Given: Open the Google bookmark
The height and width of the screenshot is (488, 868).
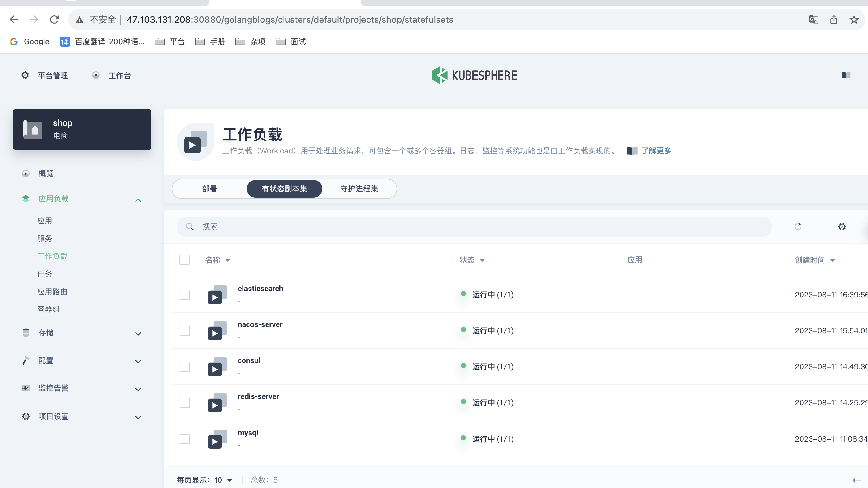Looking at the screenshot, I should point(30,41).
